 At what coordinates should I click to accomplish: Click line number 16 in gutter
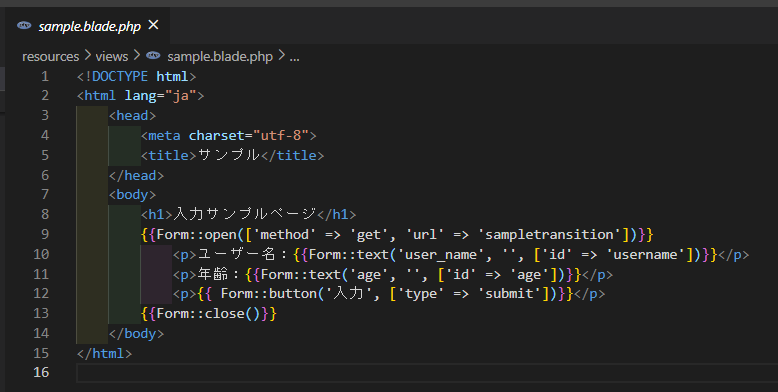[41, 372]
